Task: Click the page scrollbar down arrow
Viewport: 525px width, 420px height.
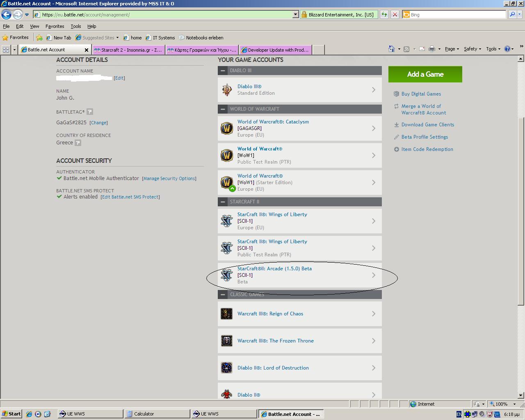Action: (521, 395)
